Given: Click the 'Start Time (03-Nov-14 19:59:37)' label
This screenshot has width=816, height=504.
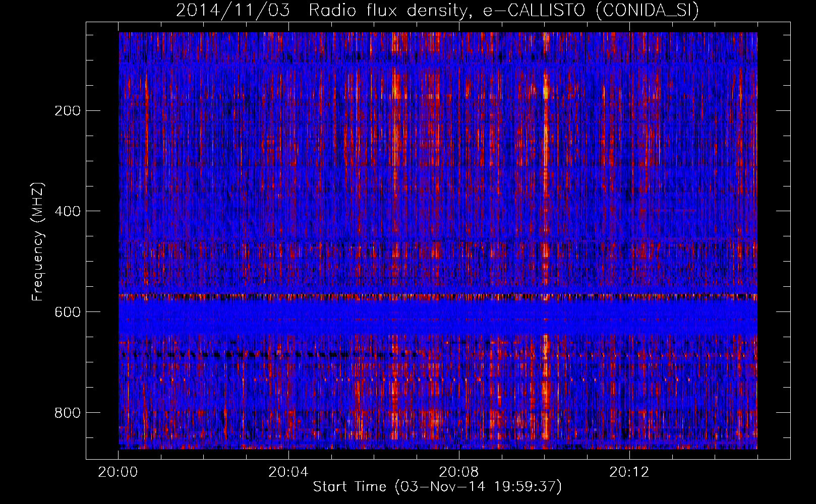Looking at the screenshot, I should tap(437, 487).
